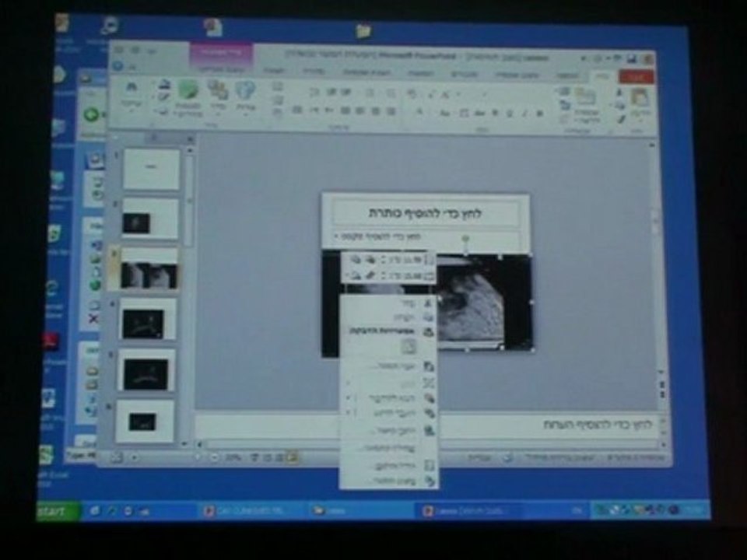Open the Font Color dropdown in the ribbon

(419, 114)
